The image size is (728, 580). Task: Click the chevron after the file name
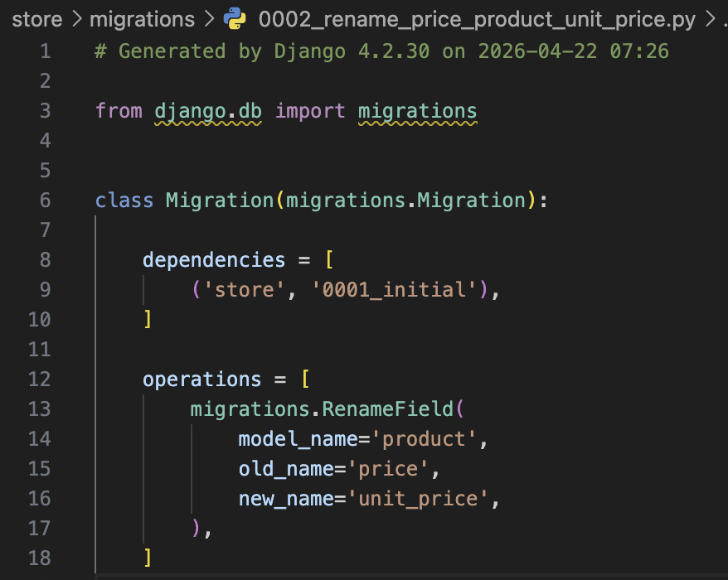[710, 20]
